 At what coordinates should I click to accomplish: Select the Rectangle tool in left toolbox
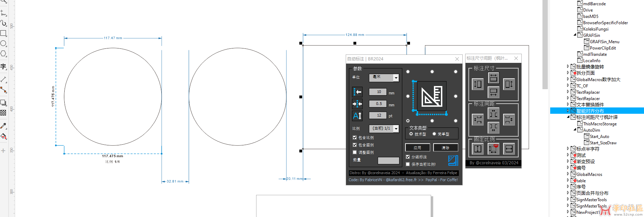pyautogui.click(x=4, y=33)
